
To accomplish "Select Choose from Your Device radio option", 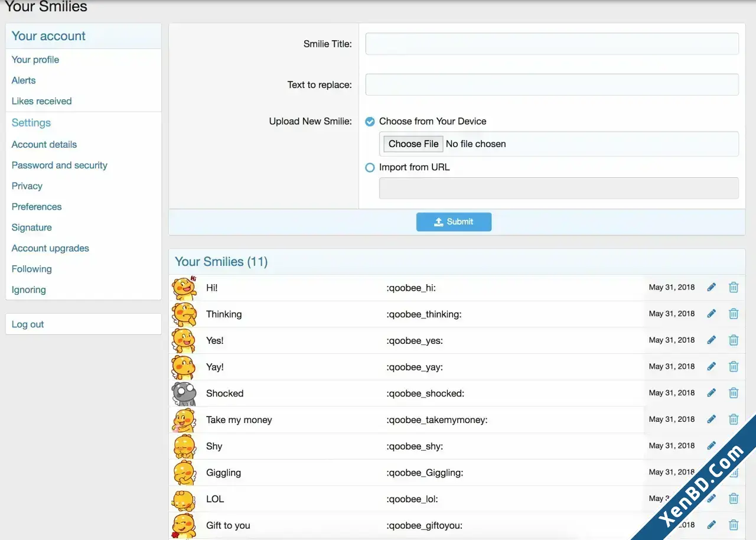I will coord(370,121).
